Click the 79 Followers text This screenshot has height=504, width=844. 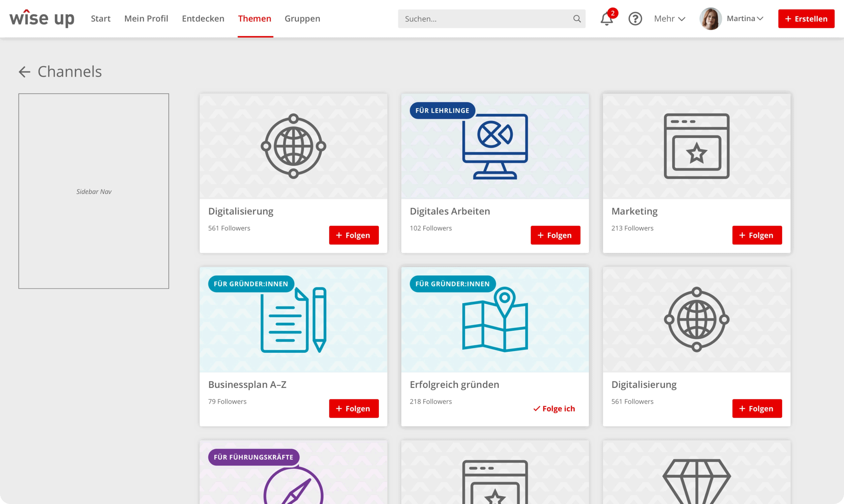227,401
